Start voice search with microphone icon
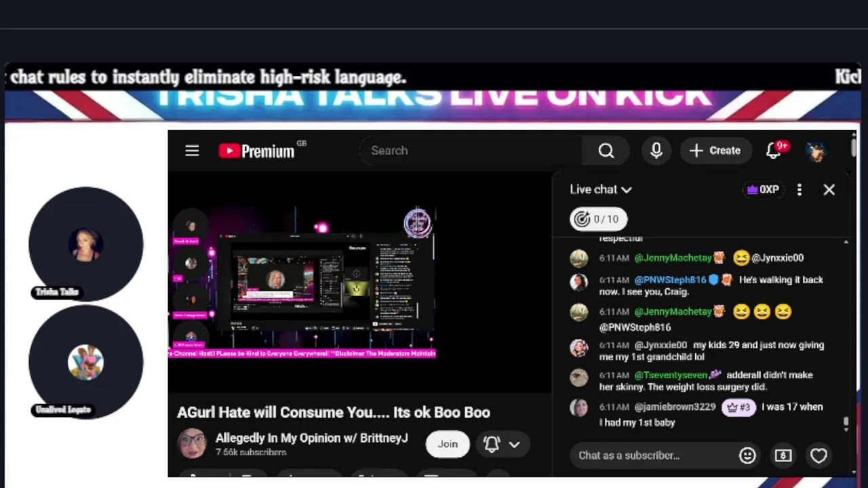Image resolution: width=868 pixels, height=488 pixels. point(656,150)
